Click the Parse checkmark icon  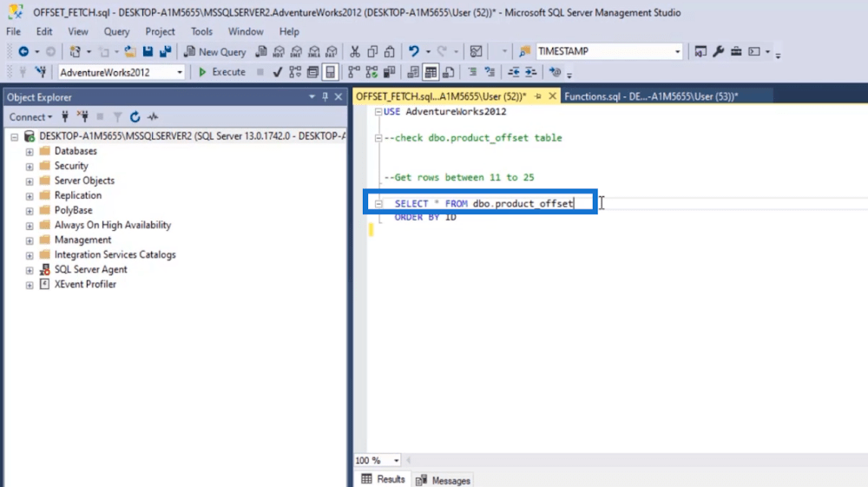[278, 72]
